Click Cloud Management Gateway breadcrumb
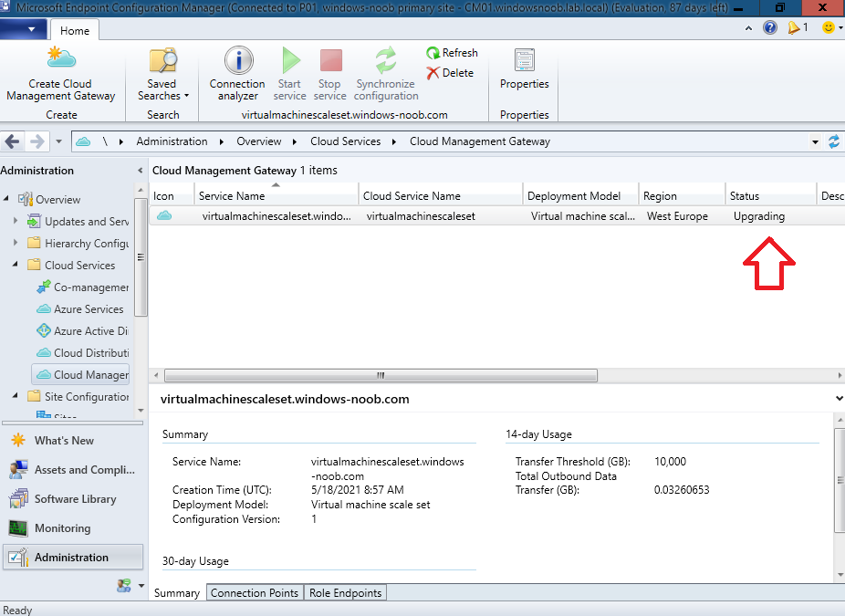The height and width of the screenshot is (616, 845). coord(480,141)
